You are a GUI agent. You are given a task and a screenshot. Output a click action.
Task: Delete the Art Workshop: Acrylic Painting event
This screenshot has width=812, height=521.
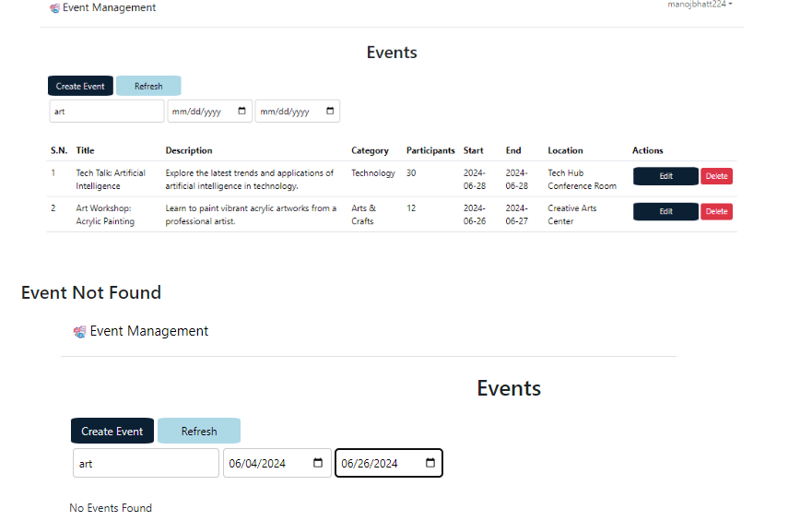[717, 211]
